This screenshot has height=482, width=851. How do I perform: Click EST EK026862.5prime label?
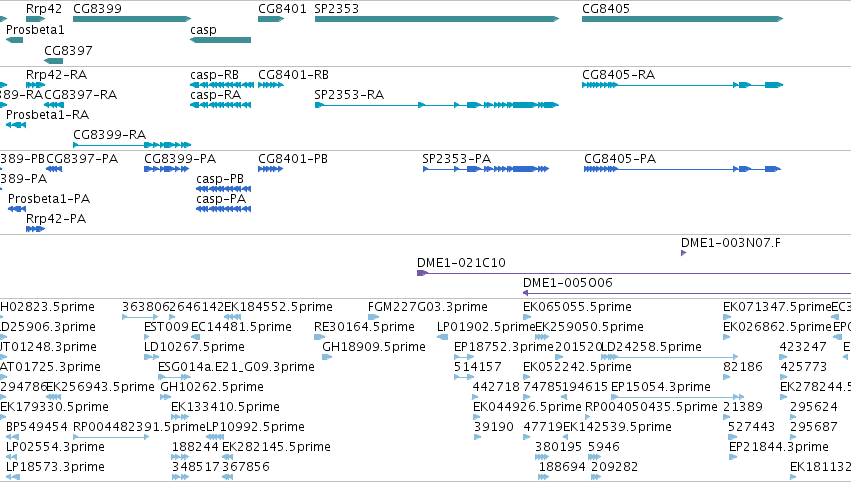tap(777, 327)
